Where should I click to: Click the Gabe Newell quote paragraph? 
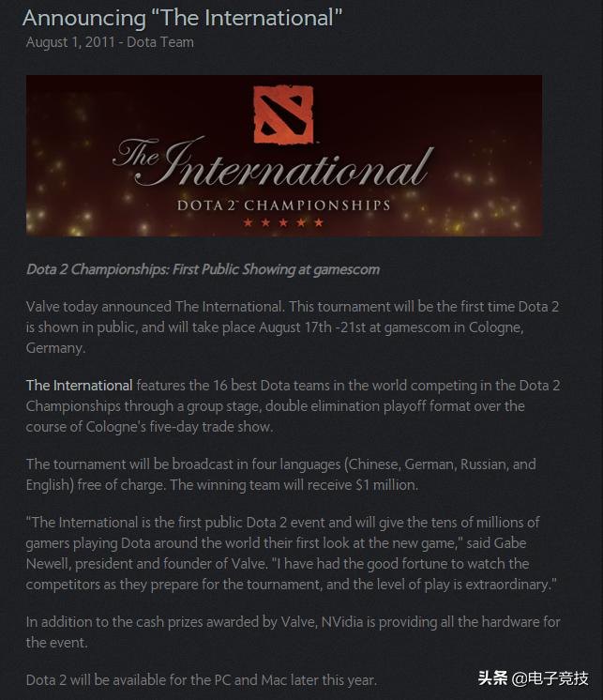pyautogui.click(x=291, y=553)
